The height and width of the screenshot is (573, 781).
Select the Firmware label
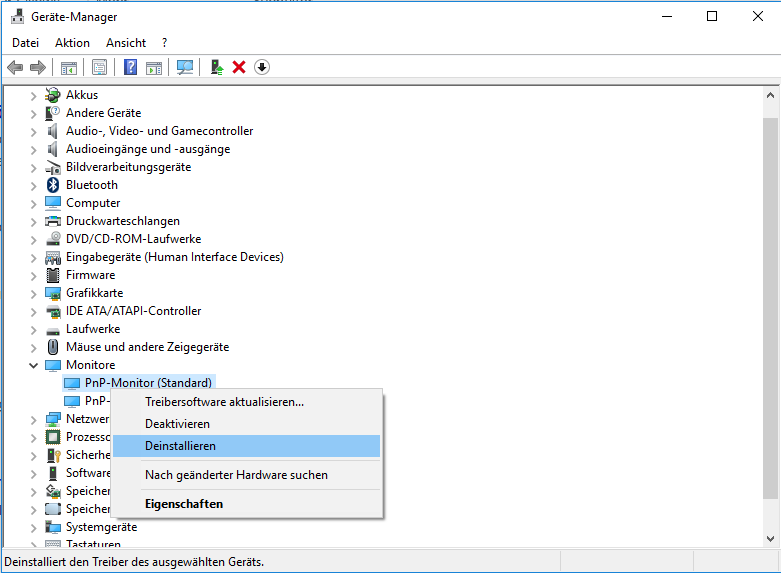pos(90,275)
